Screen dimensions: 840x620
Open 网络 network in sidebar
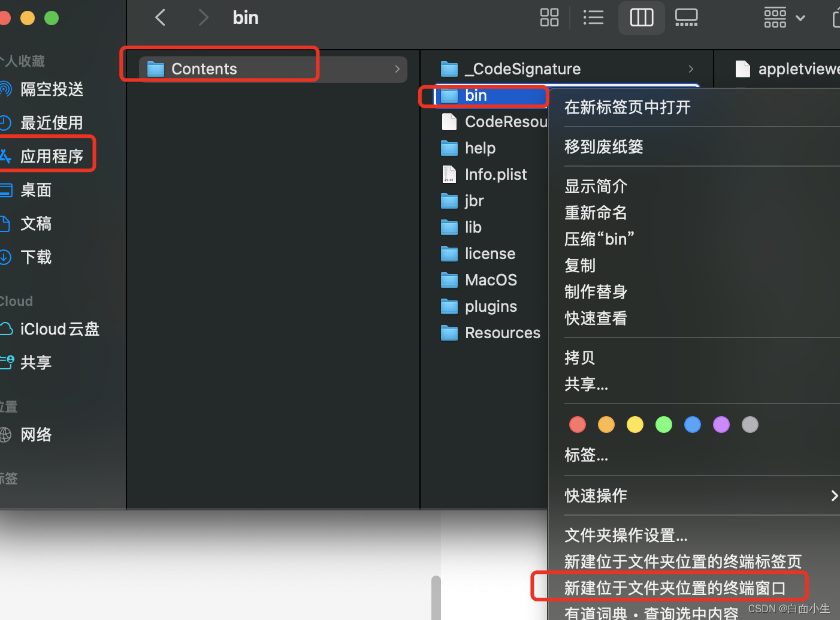27,435
